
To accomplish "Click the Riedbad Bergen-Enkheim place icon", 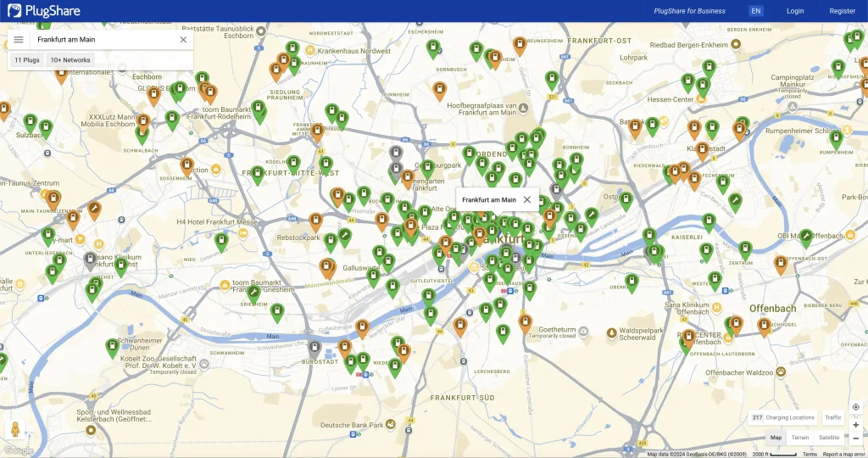I will (736, 44).
